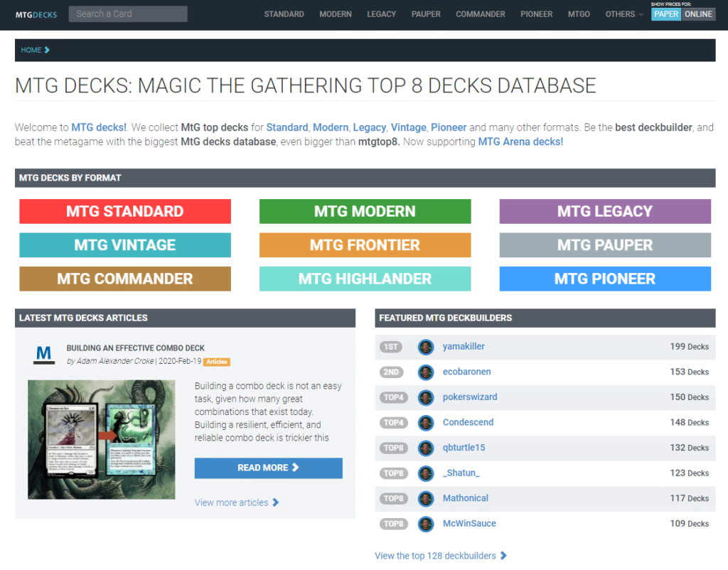Expand the OTHERS dropdown menu
Image resolution: width=728 pixels, height=570 pixels.
[623, 14]
